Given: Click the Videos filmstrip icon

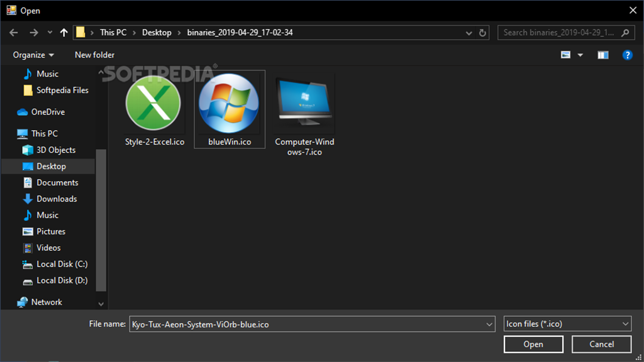Looking at the screenshot, I should pyautogui.click(x=28, y=248).
